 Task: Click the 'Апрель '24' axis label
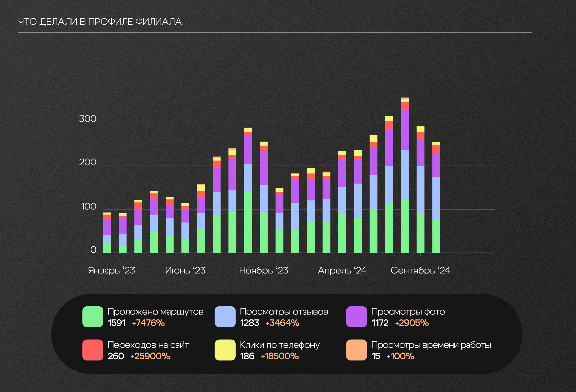coord(342,270)
